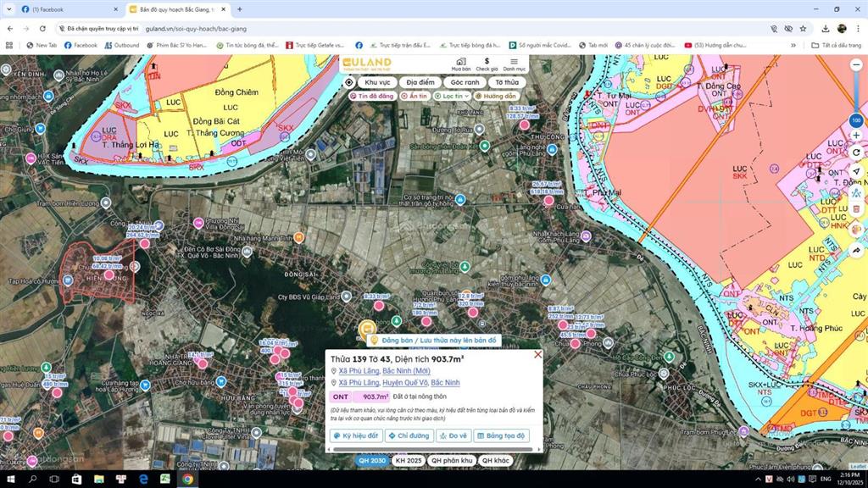Open the Danh mục hamburger menu
The image size is (868, 488).
point(514,62)
